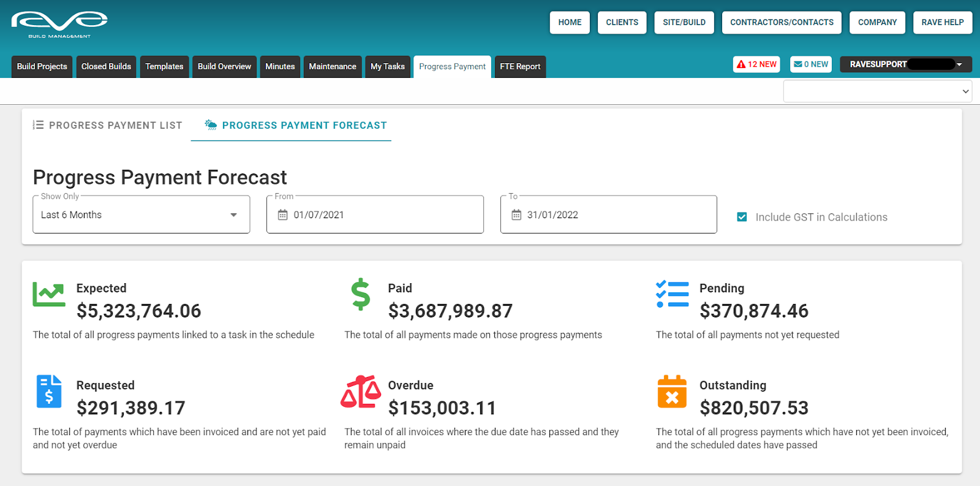The width and height of the screenshot is (980, 486).
Task: Click the RAVESUPPORT username label
Action: tap(878, 64)
